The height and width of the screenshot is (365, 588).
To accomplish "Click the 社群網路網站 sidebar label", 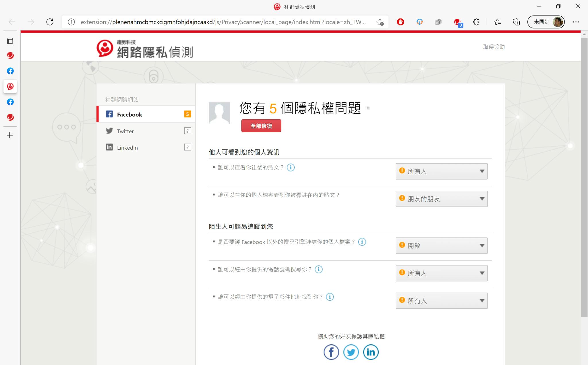I will click(122, 100).
